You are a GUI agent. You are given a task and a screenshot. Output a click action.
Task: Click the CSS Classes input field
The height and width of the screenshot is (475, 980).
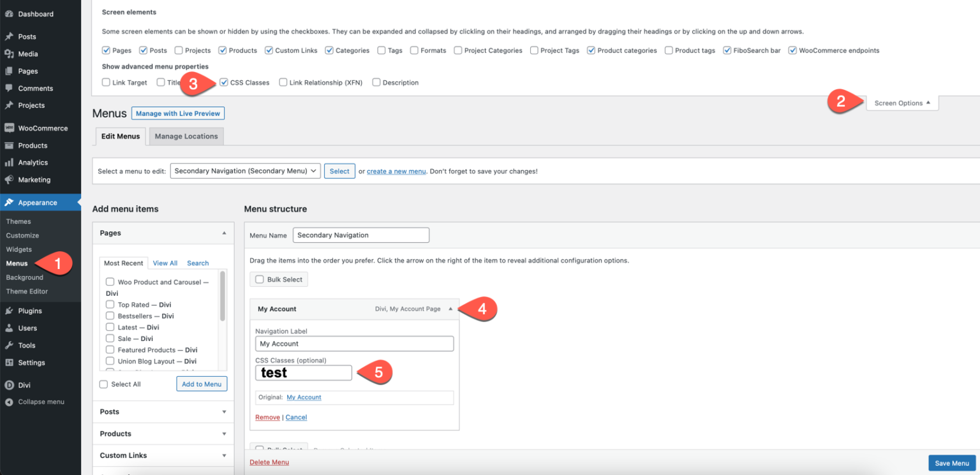point(304,372)
